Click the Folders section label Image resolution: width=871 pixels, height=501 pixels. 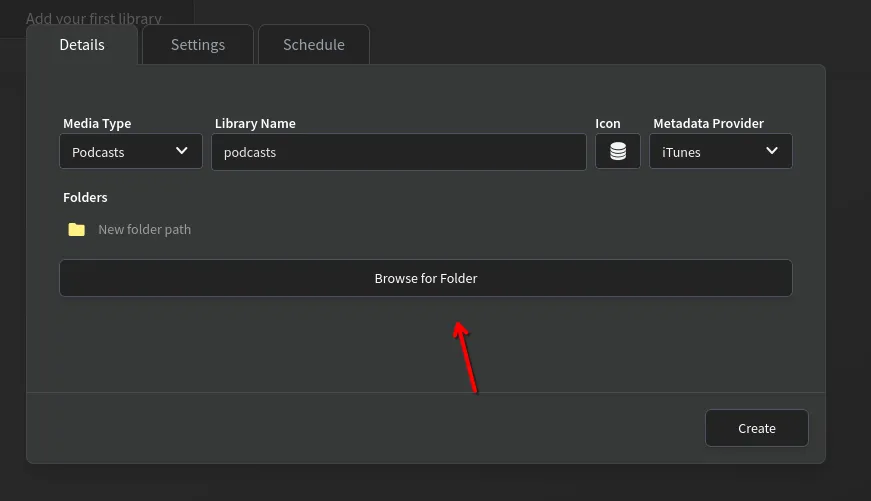tap(85, 198)
